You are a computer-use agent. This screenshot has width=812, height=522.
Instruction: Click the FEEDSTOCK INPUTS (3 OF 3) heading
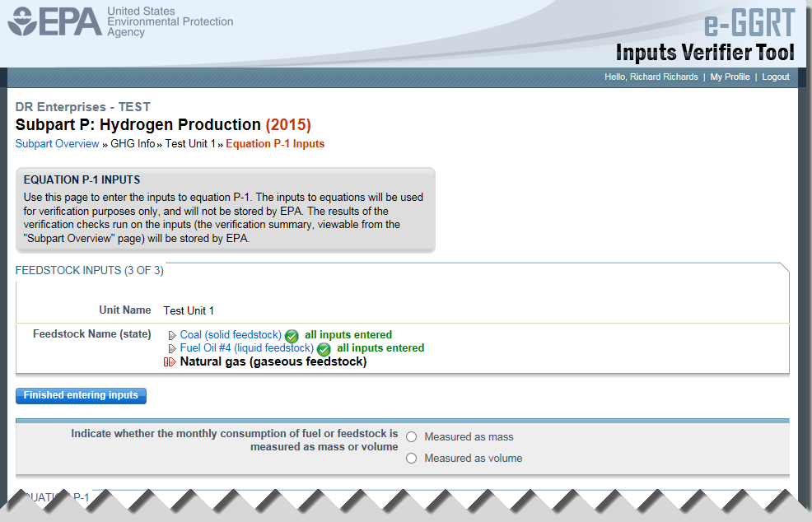point(89,270)
